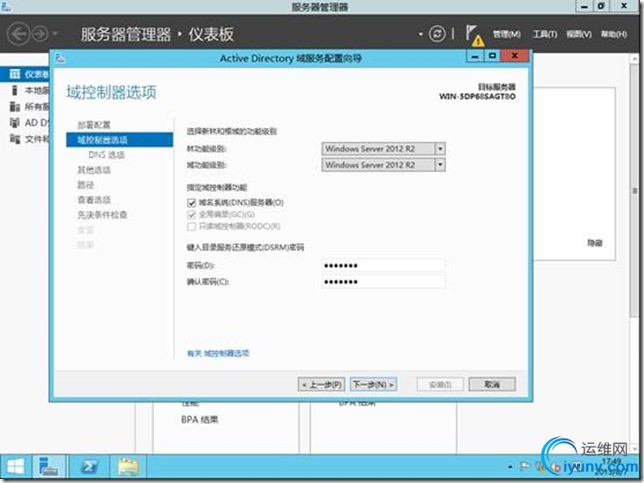Image resolution: width=644 pixels, height=483 pixels.
Task: Open BPA 结果 in the dashboard tile
Action: [200, 419]
